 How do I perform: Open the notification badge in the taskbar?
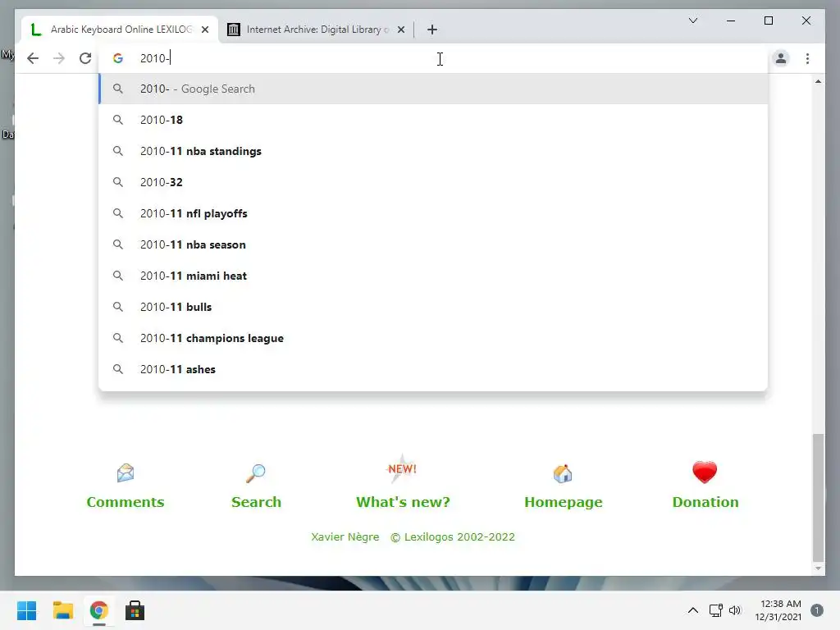816,610
